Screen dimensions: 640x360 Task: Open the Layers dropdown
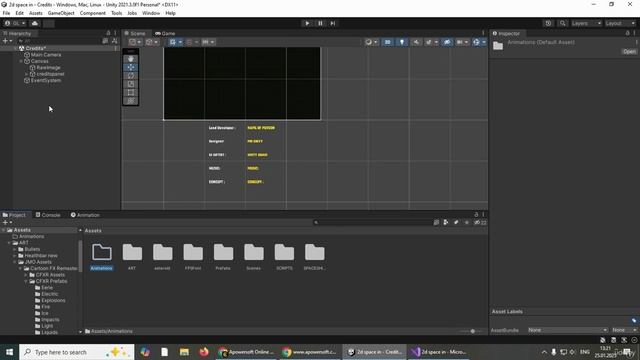(x=586, y=23)
